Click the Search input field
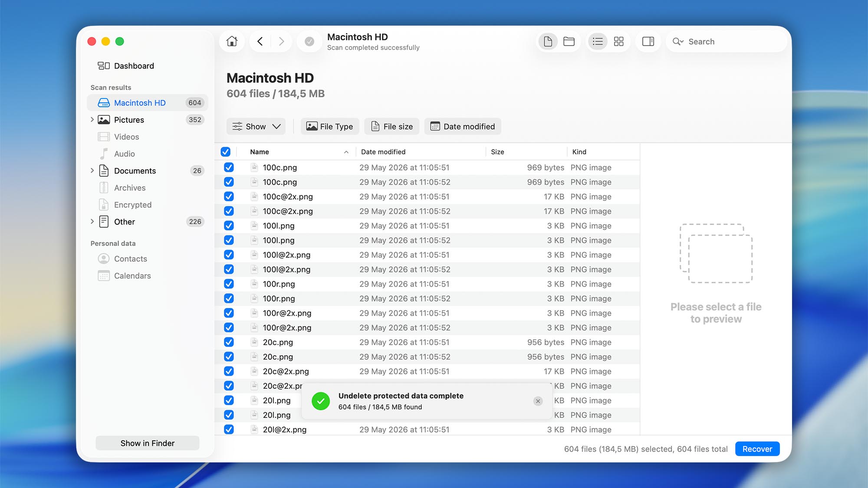868x488 pixels. click(727, 42)
